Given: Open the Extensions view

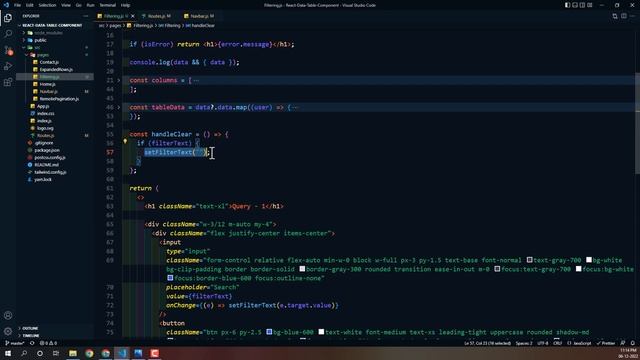Looking at the screenshot, I should click(x=8, y=82).
